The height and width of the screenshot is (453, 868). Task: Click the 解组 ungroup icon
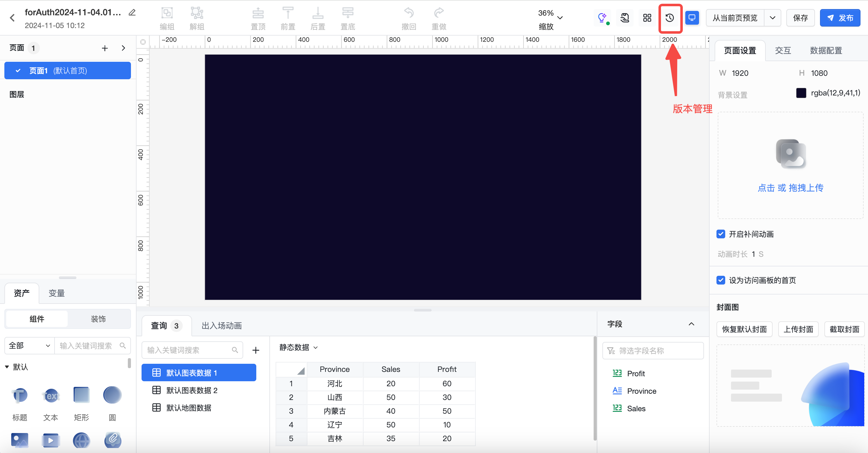point(197,13)
